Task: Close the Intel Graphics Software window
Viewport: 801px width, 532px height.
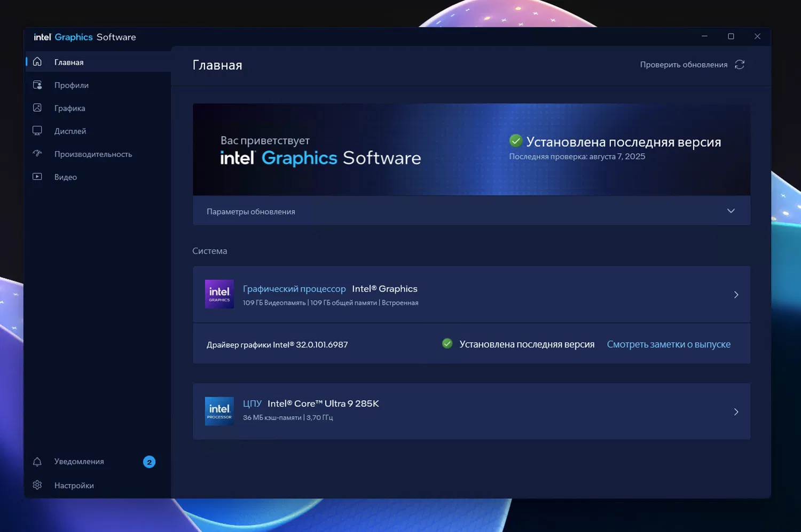Action: coord(757,36)
